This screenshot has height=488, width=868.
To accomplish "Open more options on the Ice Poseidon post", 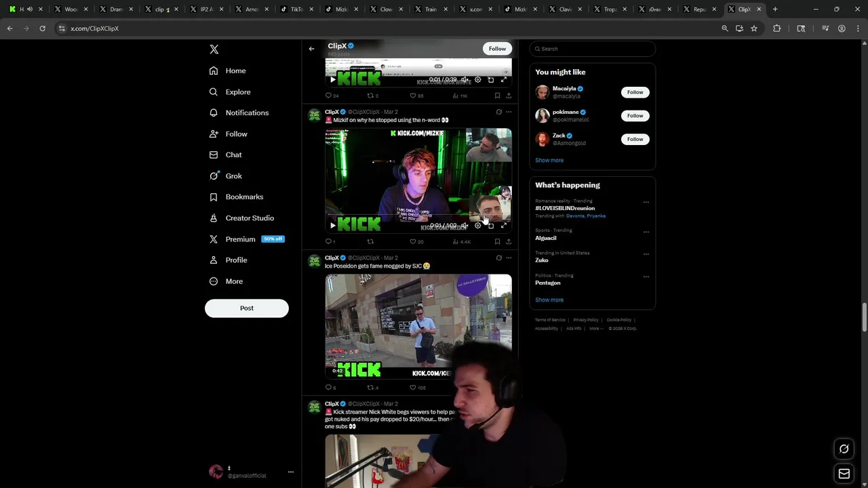I will click(509, 258).
